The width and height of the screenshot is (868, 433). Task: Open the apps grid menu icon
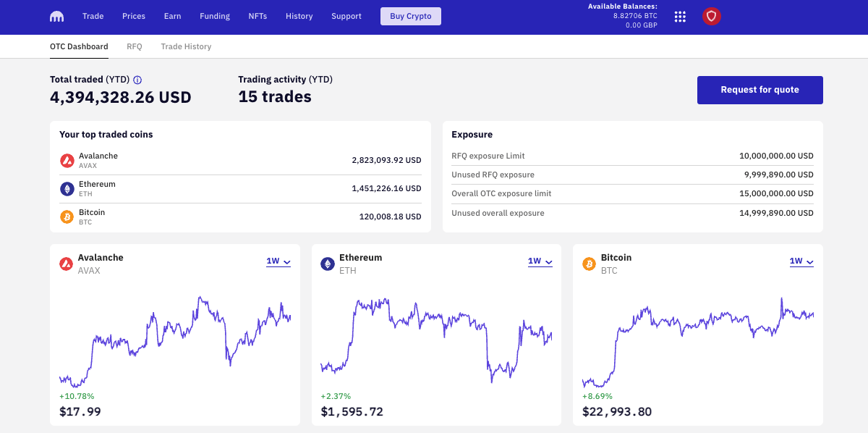pyautogui.click(x=680, y=17)
